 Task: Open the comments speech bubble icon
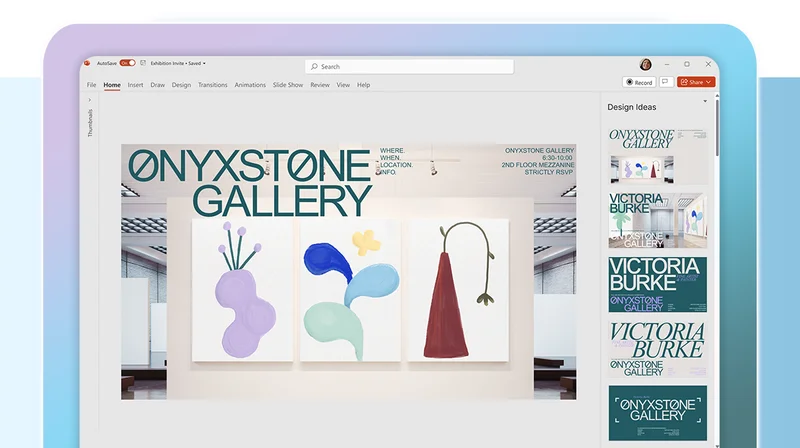pos(665,82)
